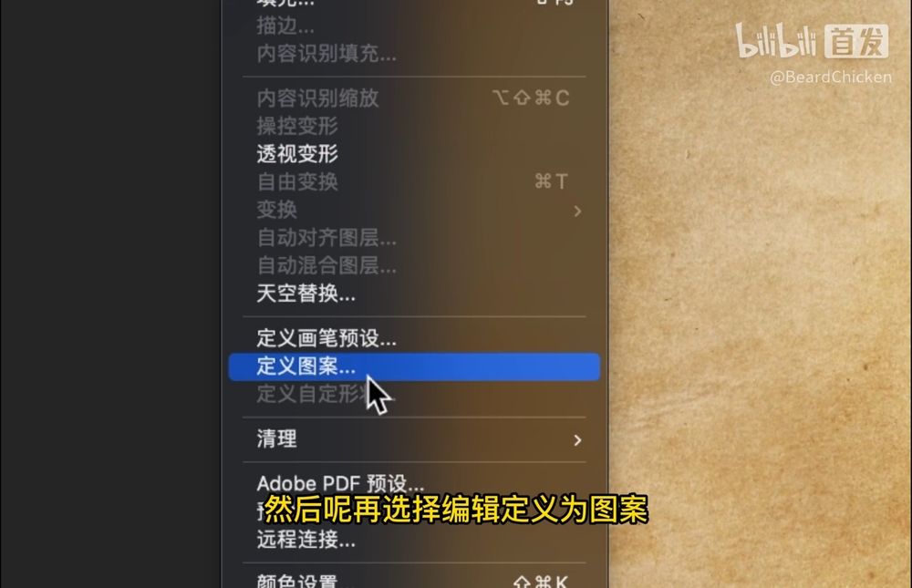This screenshot has width=912, height=588.
Task: Select 远程连接... menu item
Action: (x=414, y=540)
